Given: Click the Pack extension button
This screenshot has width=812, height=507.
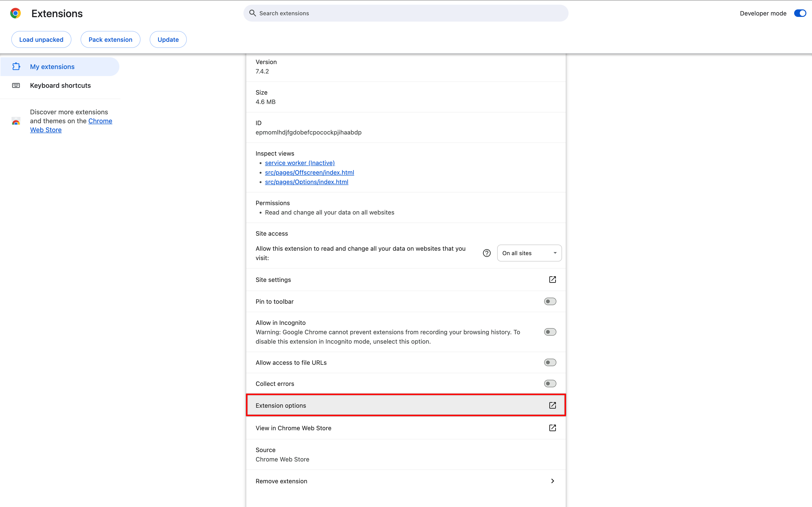Looking at the screenshot, I should [x=110, y=40].
